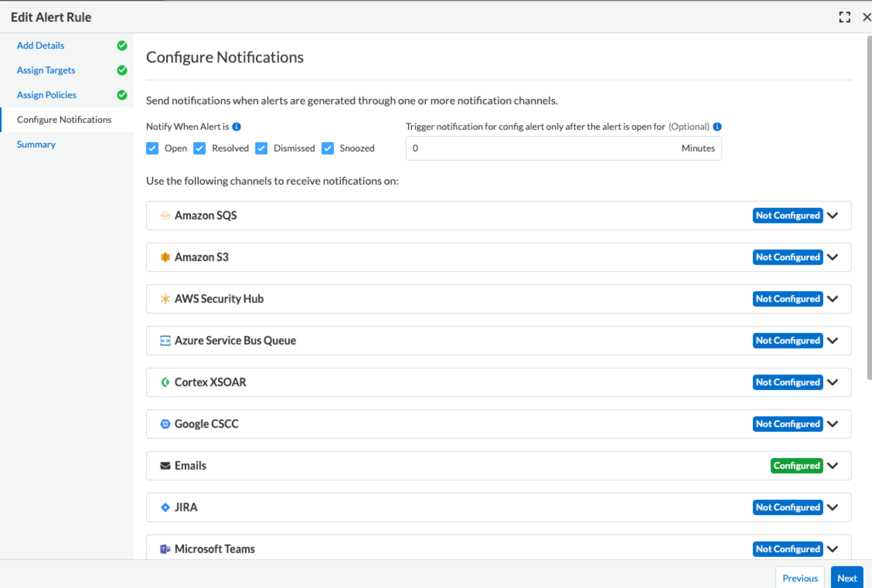Click the Amazon S3 channel icon
872x588 pixels.
[165, 257]
